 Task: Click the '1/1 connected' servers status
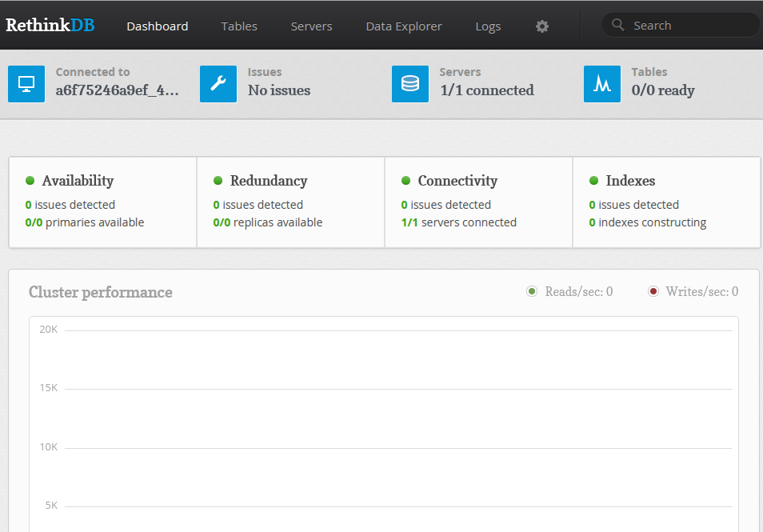click(x=487, y=90)
